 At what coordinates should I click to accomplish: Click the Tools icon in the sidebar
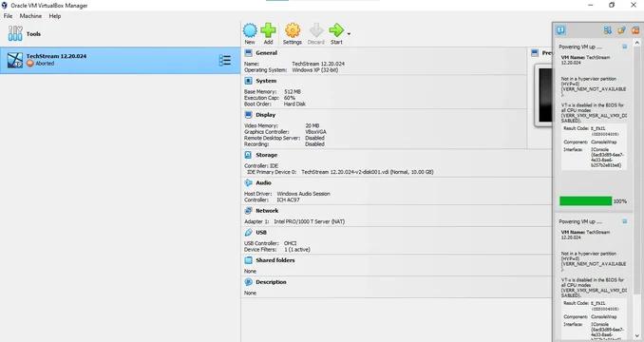pos(15,33)
